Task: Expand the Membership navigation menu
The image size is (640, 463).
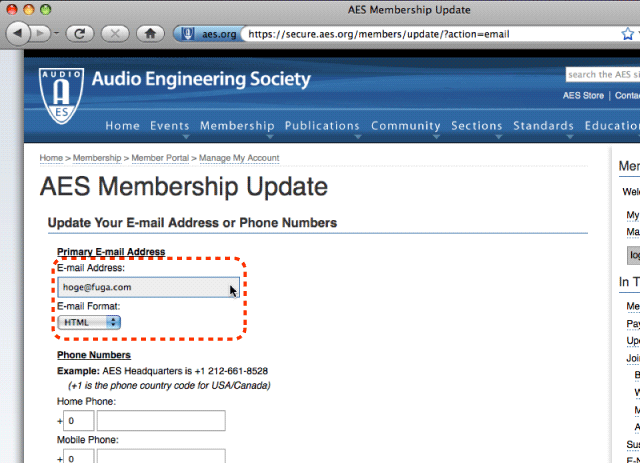Action: coord(237,126)
